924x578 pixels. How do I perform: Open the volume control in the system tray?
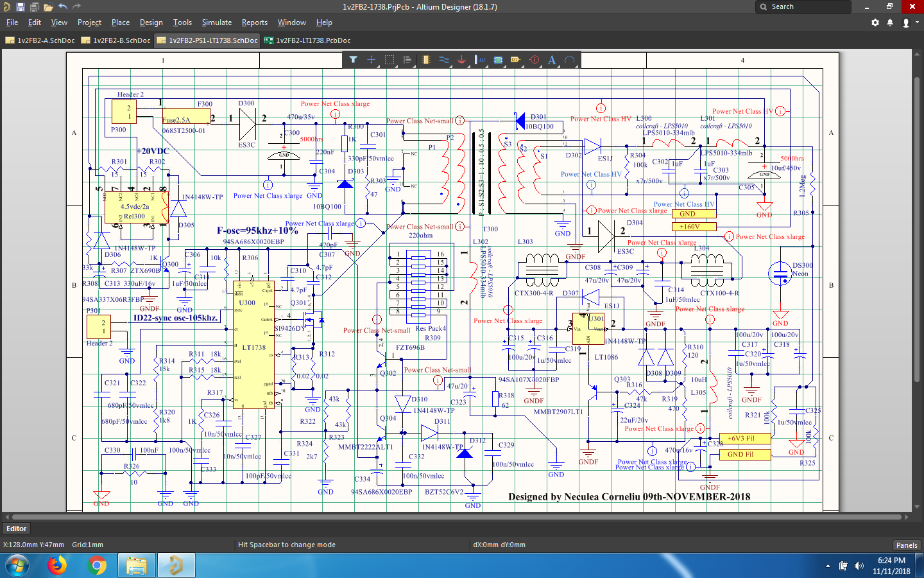coord(859,566)
